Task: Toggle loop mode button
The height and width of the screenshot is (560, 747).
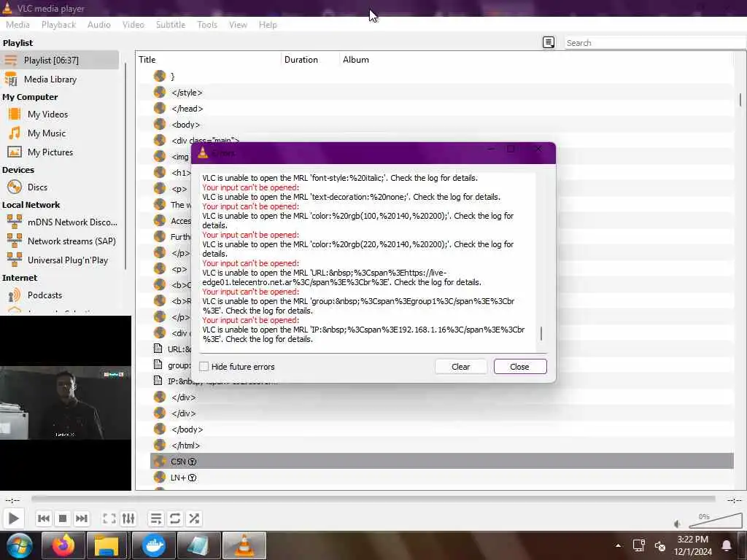Action: click(x=175, y=518)
